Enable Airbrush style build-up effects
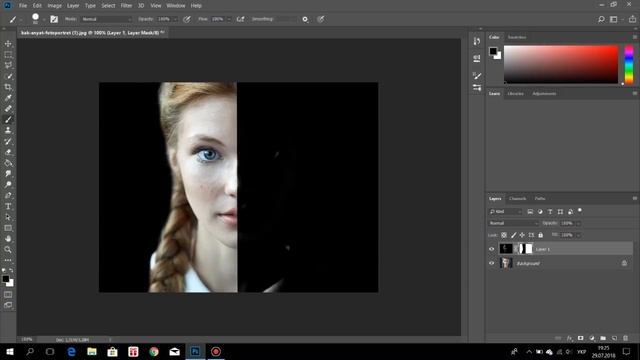Screen dimensions: 640x360 [240, 19]
